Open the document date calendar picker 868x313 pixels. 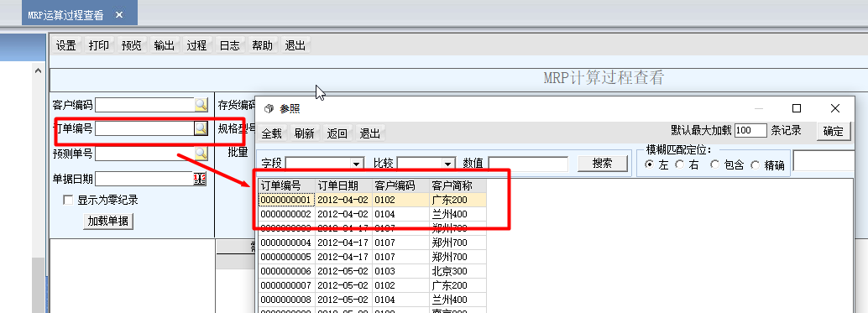(200, 179)
